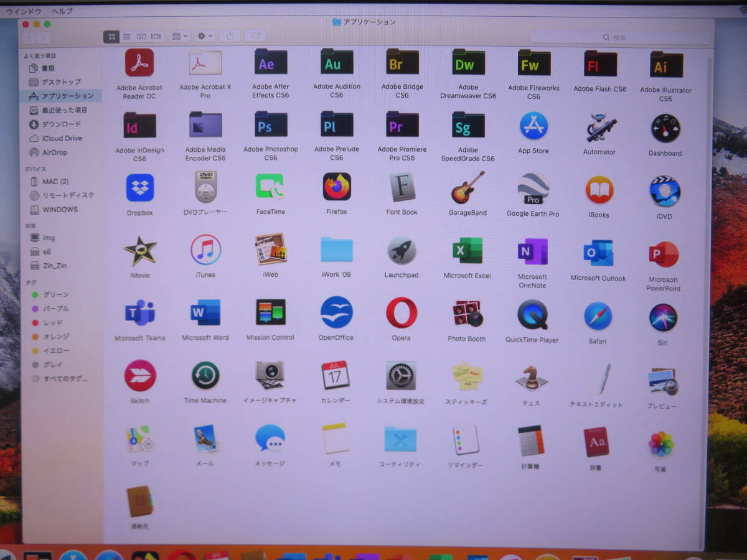Viewport: 747px width, 560px height.
Task: Switch to icon view in toolbar
Action: pyautogui.click(x=111, y=36)
